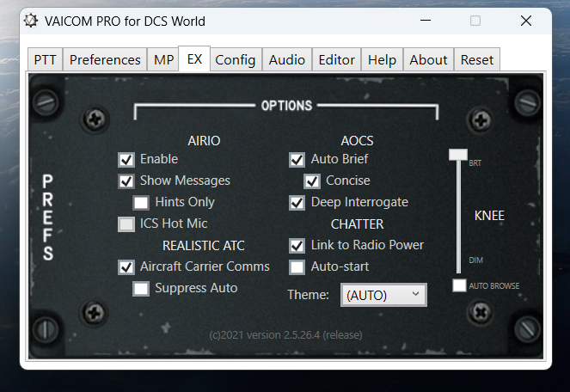This screenshot has height=392, width=570.
Task: Click the 'AOCS' section label
Action: [357, 141]
